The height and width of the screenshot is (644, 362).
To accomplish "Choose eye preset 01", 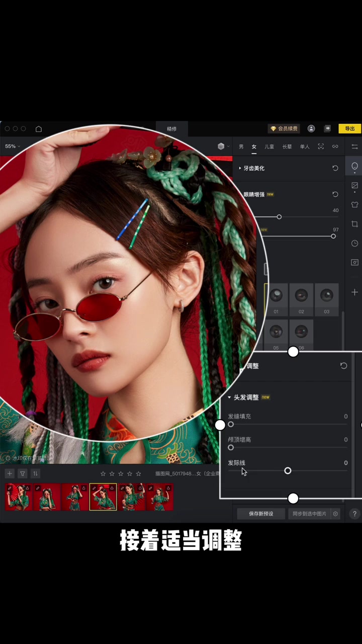I will click(x=276, y=300).
